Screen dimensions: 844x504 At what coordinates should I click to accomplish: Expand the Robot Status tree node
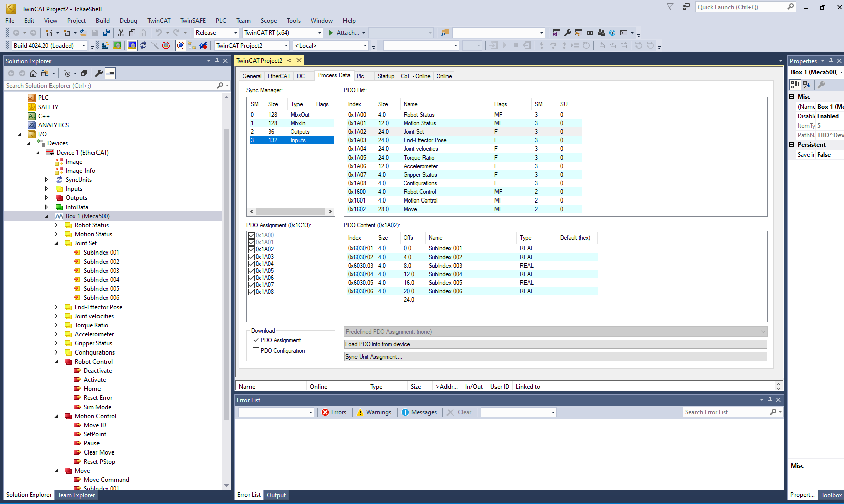(56, 225)
